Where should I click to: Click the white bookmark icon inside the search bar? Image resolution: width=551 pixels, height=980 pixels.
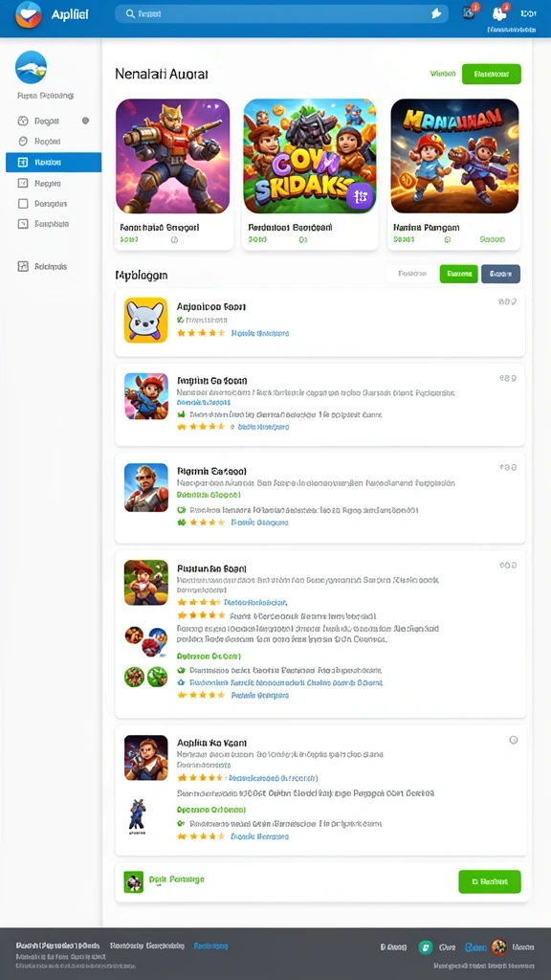pos(436,13)
